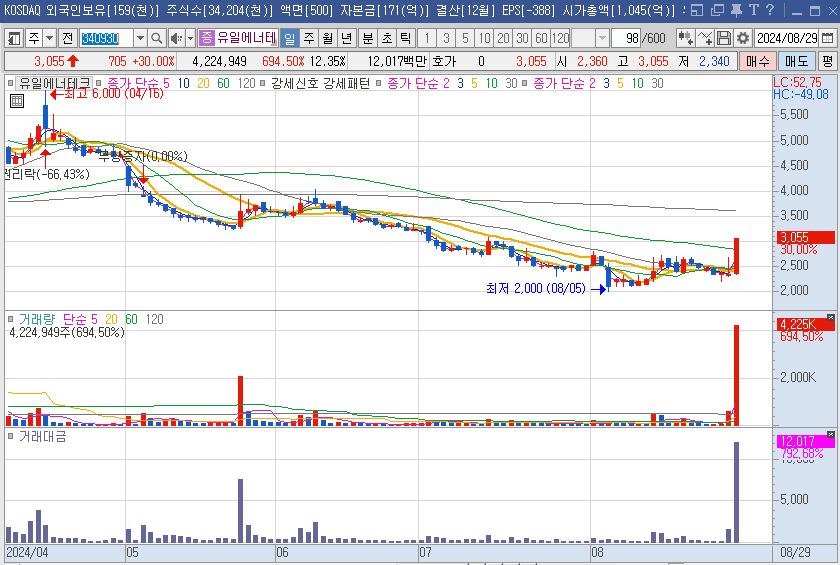
Task: Select interval 5 button
Action: coord(465,38)
